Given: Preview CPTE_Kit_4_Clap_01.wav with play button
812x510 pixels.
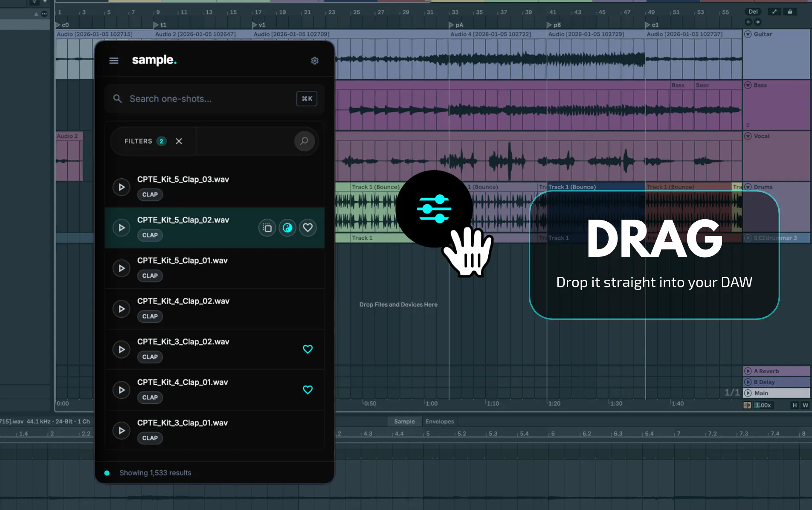Looking at the screenshot, I should coord(122,390).
